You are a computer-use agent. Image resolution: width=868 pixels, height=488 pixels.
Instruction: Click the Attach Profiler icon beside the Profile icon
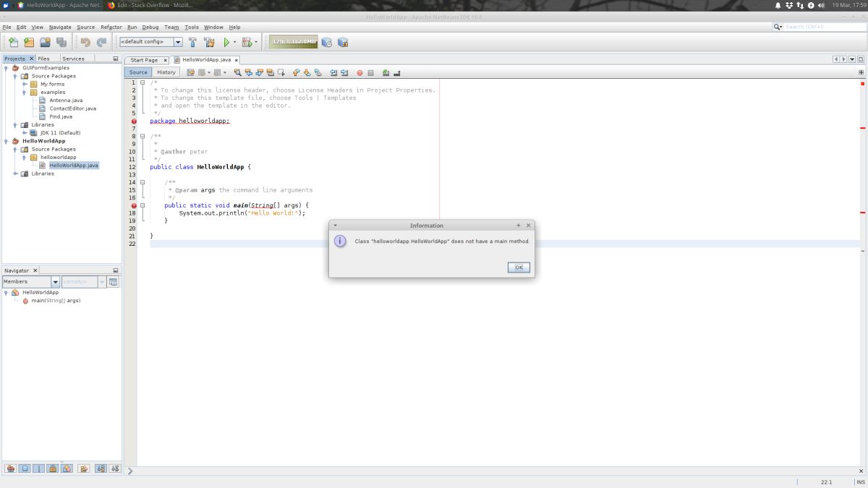[x=343, y=43]
